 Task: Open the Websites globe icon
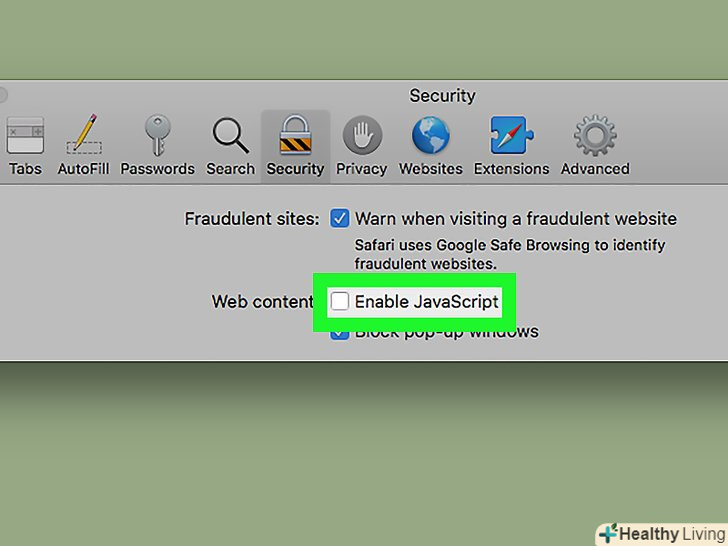click(430, 135)
